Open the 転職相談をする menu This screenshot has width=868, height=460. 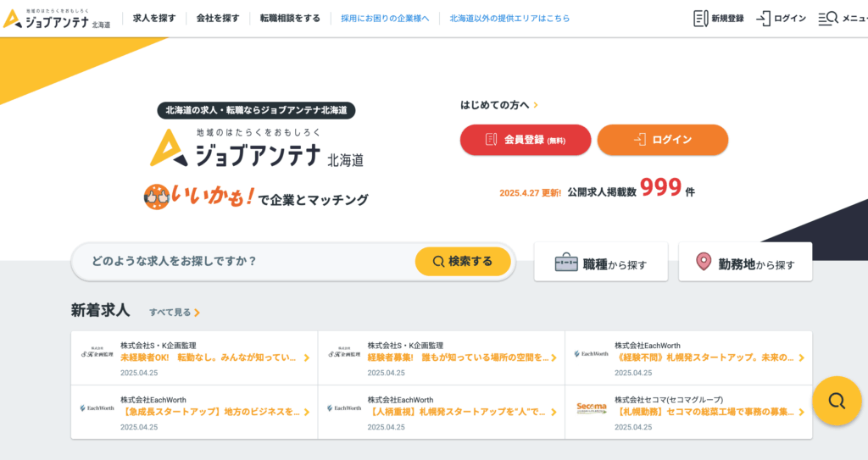290,19
